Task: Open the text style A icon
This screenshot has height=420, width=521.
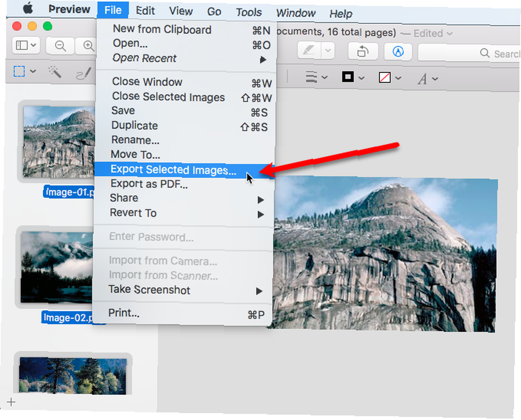Action: coord(423,79)
